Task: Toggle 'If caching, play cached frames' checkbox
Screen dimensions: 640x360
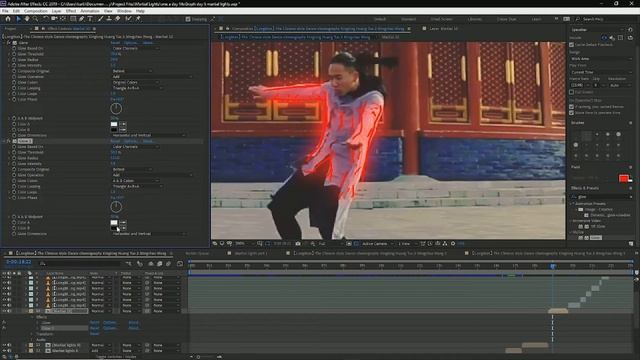Action: (x=571, y=107)
